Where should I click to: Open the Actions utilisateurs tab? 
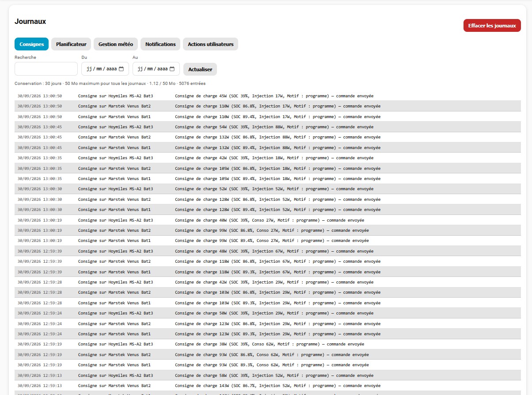coord(210,44)
